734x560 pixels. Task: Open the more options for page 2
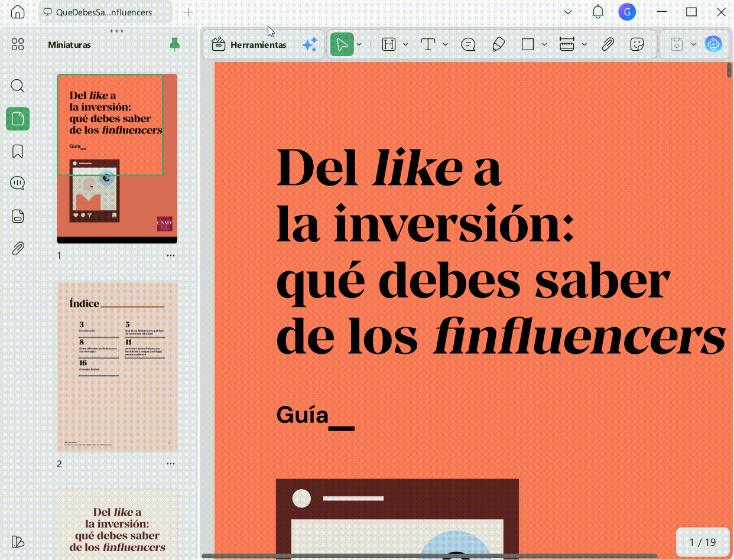click(x=171, y=464)
